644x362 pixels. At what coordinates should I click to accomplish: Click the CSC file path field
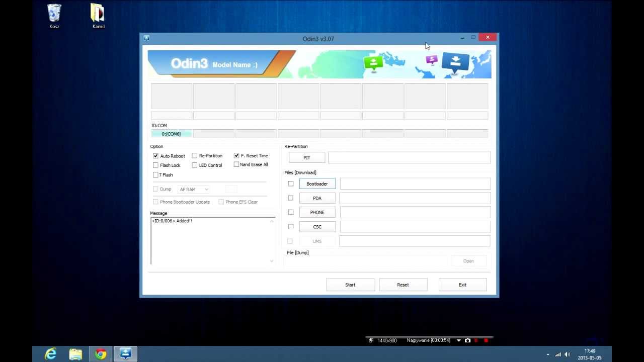[415, 227]
